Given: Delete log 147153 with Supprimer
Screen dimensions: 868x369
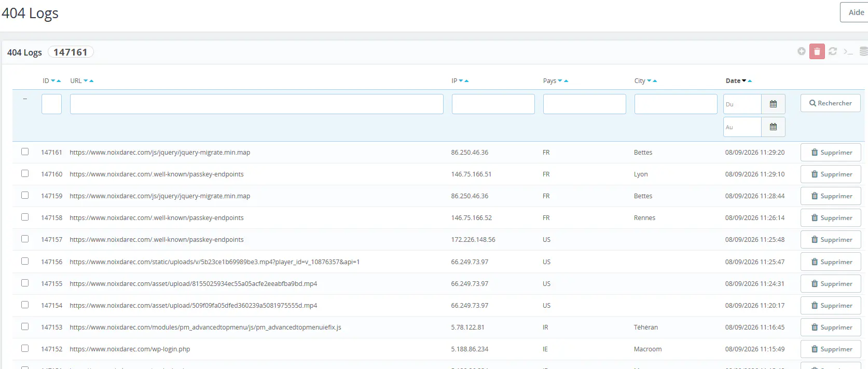Looking at the screenshot, I should (831, 327).
